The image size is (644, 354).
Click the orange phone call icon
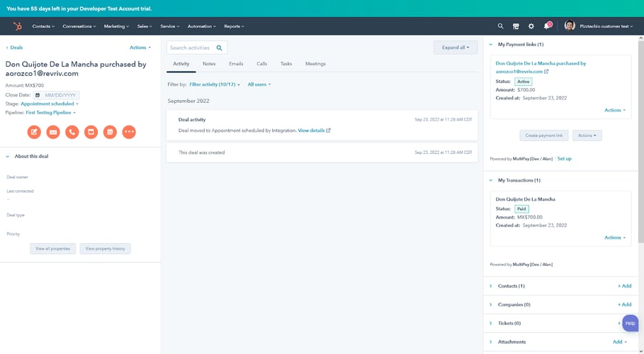(x=72, y=131)
